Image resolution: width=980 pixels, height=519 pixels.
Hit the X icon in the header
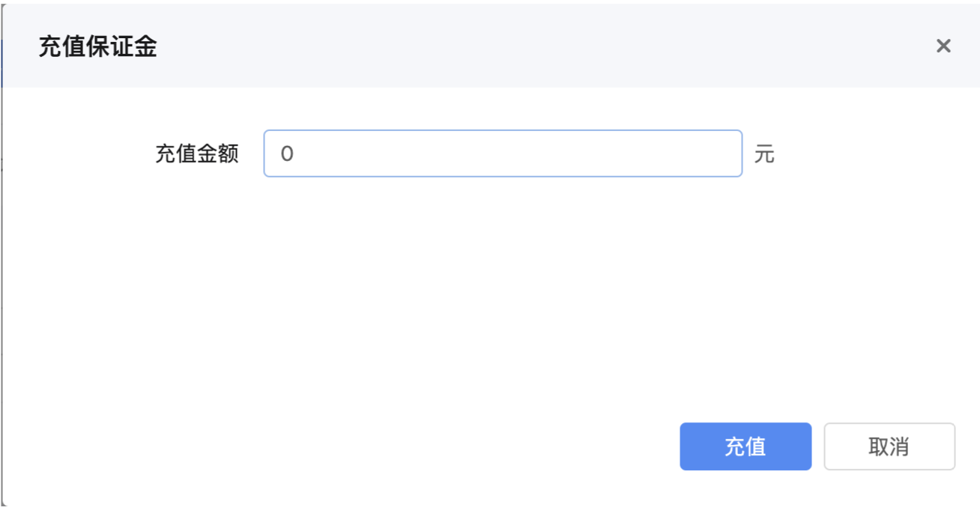coord(943,46)
